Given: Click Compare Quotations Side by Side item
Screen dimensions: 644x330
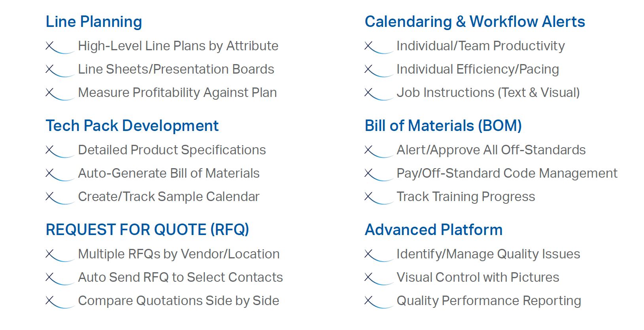Looking at the screenshot, I should (x=179, y=301).
